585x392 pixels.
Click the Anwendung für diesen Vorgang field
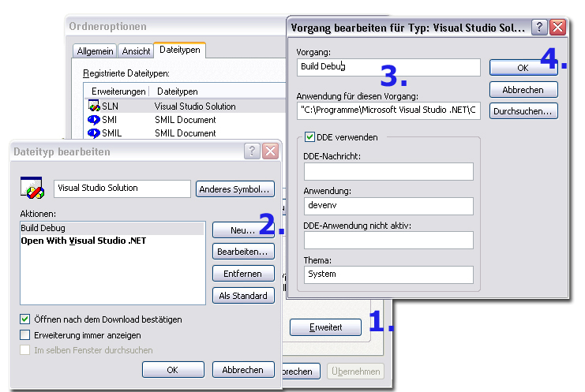tap(388, 110)
